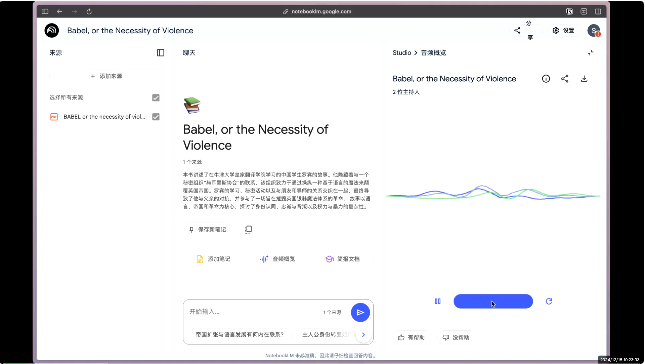The image size is (645, 364).
Task: Click the 来源 sources panel heading
Action: [x=56, y=53]
